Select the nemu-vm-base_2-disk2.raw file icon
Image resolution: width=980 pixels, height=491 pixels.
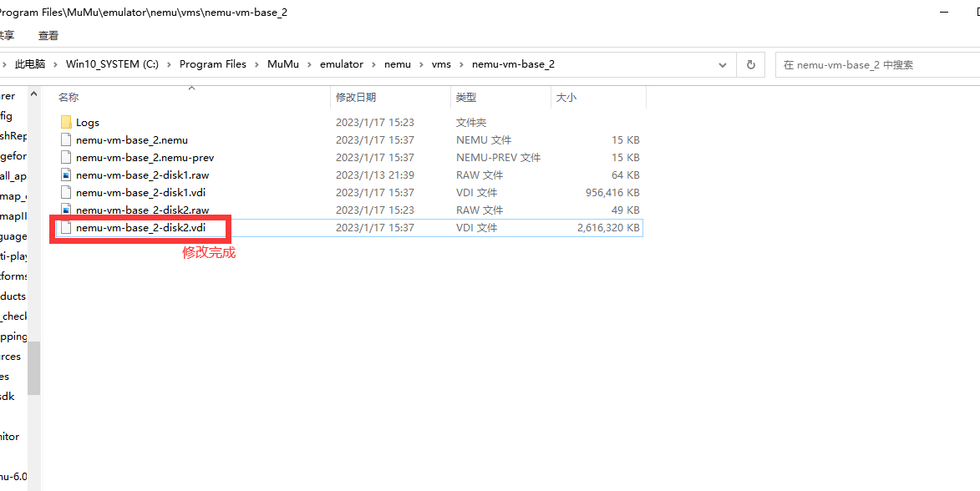click(x=66, y=210)
